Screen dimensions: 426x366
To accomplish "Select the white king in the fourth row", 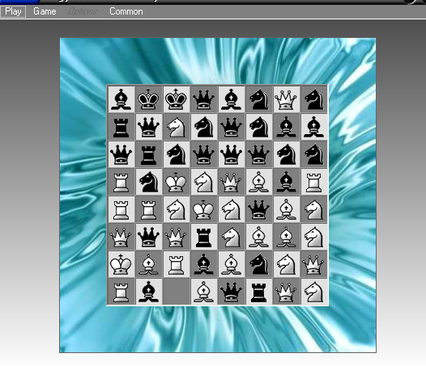I will click(176, 182).
